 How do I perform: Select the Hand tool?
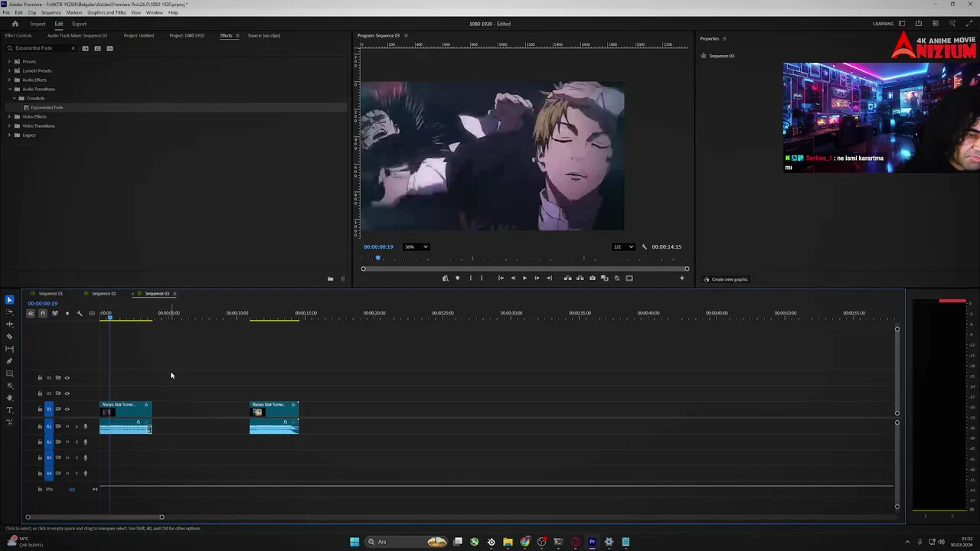click(9, 397)
